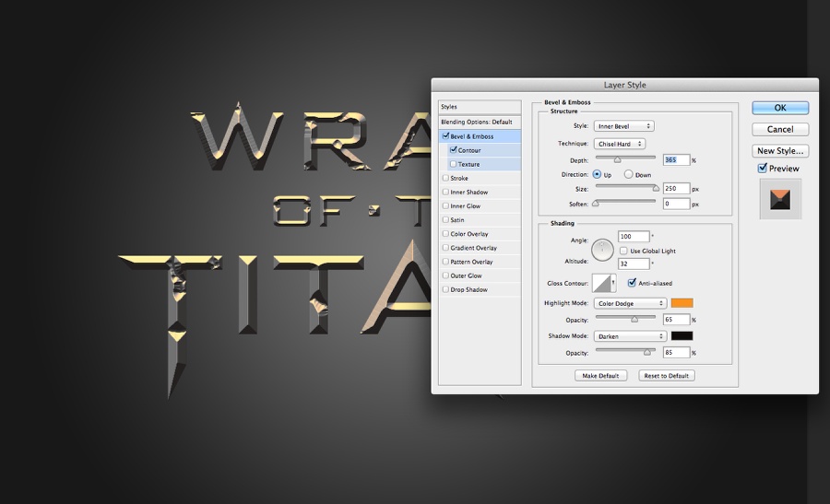Click the Highlight Opacity slider handle
Viewport: 830px width, 504px height.
[x=634, y=319]
